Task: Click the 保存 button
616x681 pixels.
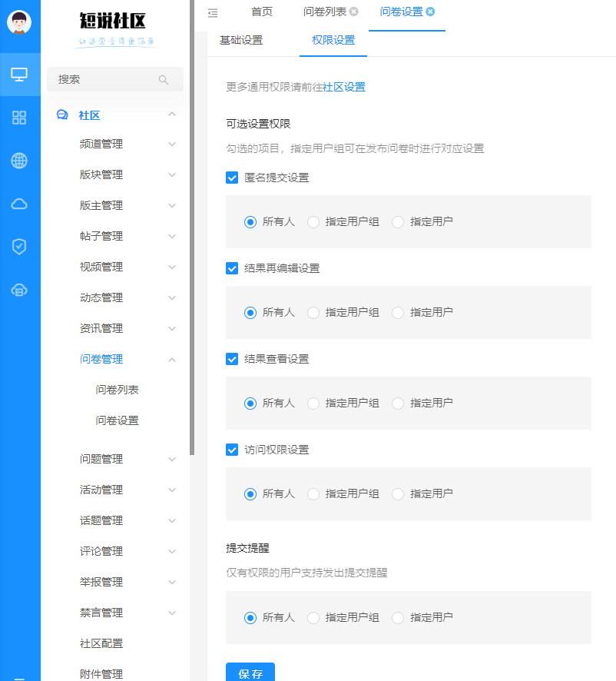Action: click(250, 673)
